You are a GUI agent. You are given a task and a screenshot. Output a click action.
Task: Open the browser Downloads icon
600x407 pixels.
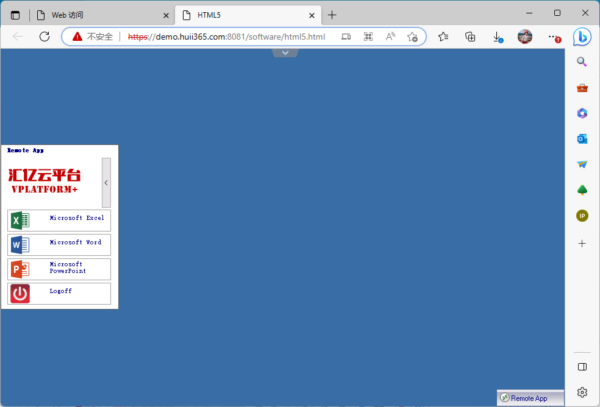point(497,36)
